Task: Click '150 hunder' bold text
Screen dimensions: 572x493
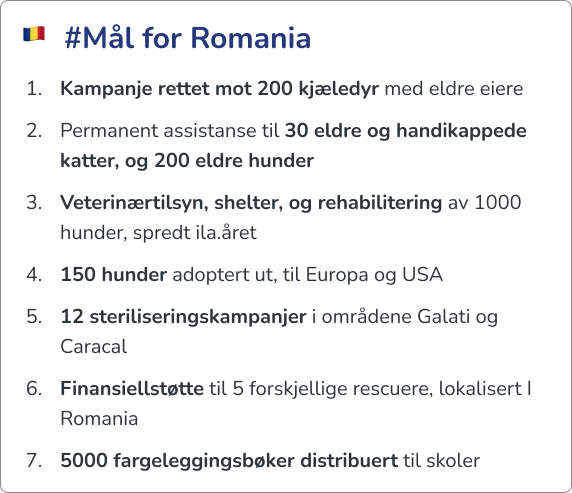Action: 114,274
